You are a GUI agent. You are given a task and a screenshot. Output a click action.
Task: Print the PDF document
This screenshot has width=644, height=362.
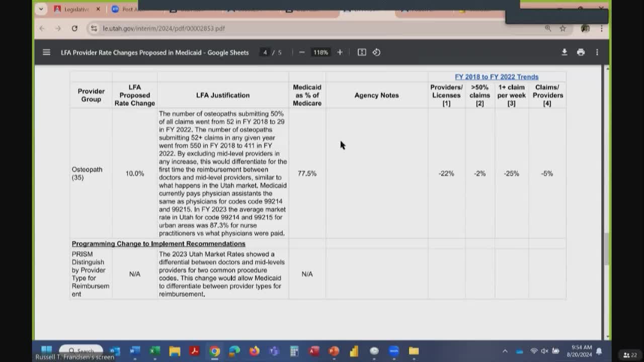coord(581,52)
